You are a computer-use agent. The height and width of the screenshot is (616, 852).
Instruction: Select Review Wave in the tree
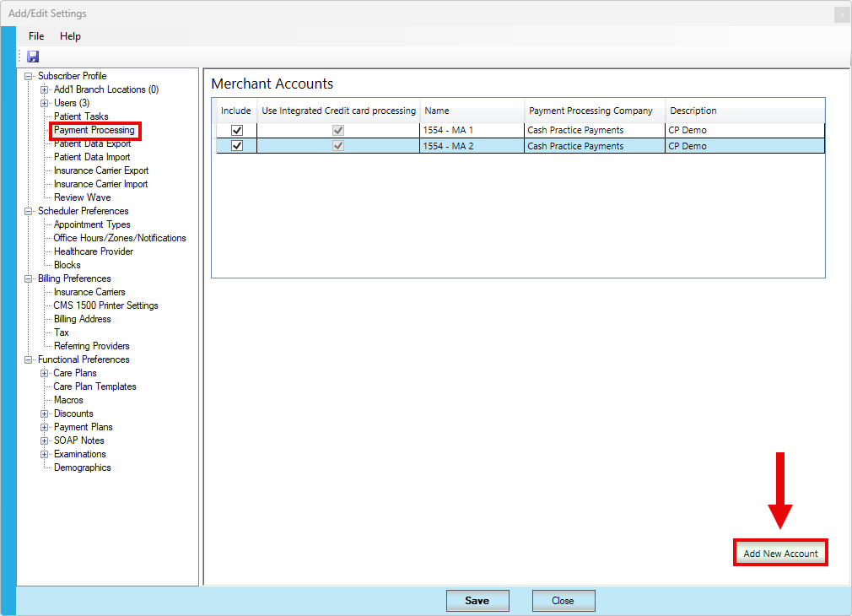tap(82, 197)
